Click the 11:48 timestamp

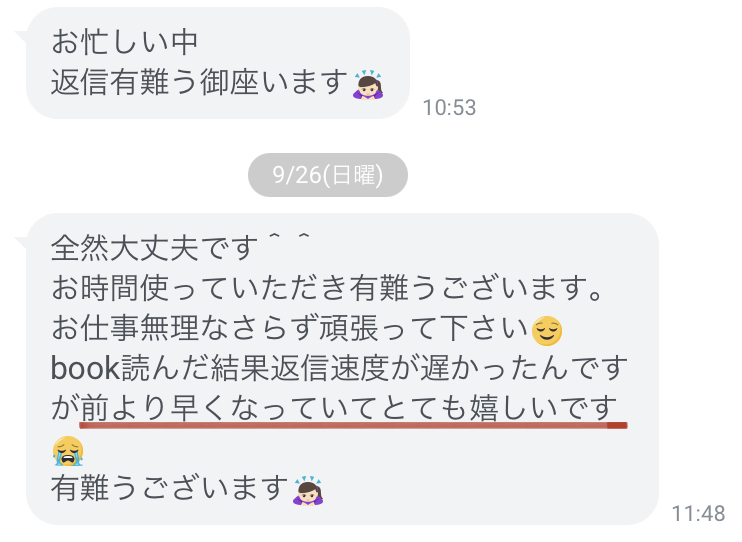click(x=698, y=514)
